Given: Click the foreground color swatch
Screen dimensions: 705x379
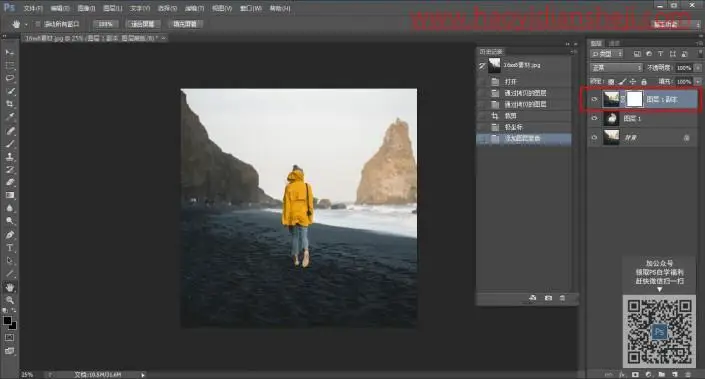Looking at the screenshot, I should (7, 321).
